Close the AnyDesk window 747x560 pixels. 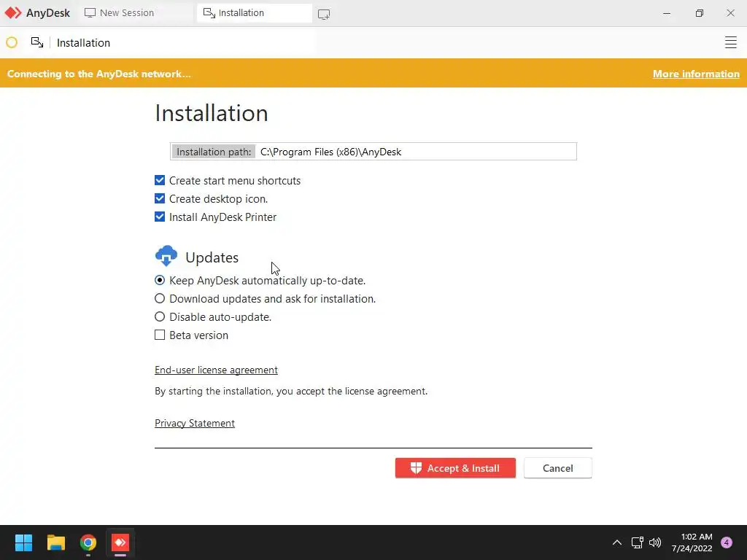point(730,13)
